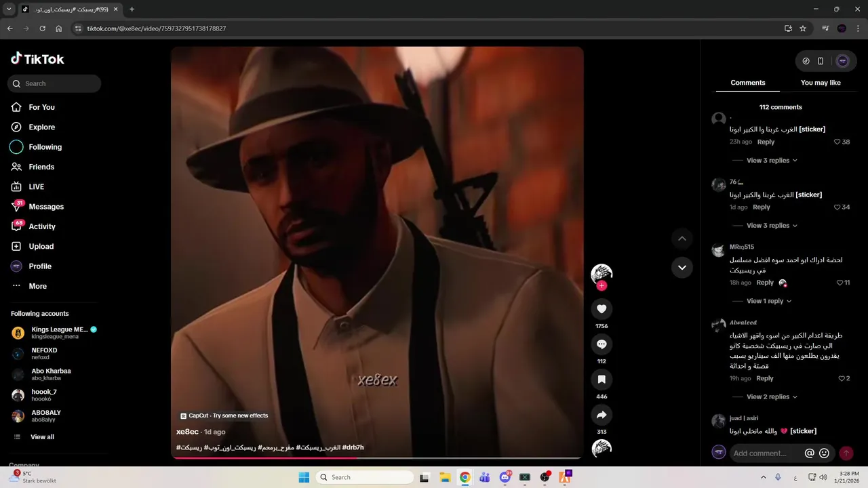
Task: Expand View 3 replies under the 1d comment
Action: point(772,226)
